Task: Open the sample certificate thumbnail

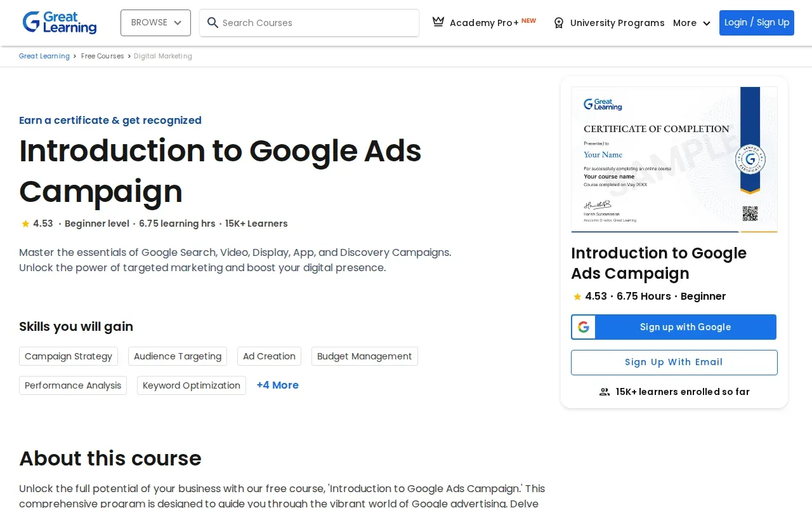Action: tap(674, 159)
